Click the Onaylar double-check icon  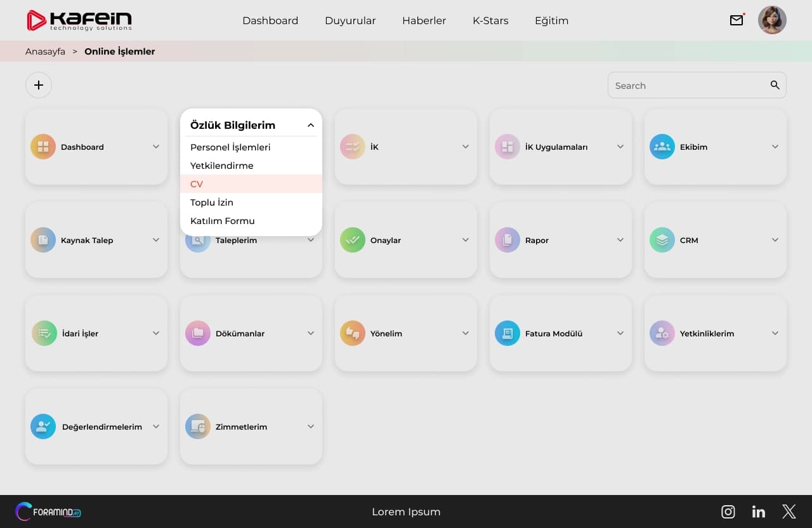[x=353, y=240]
